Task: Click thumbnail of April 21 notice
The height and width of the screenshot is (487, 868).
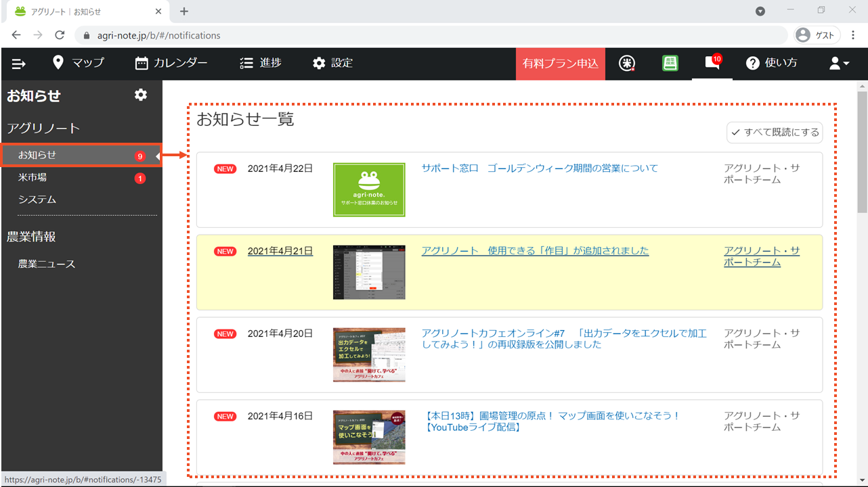Action: (x=369, y=273)
